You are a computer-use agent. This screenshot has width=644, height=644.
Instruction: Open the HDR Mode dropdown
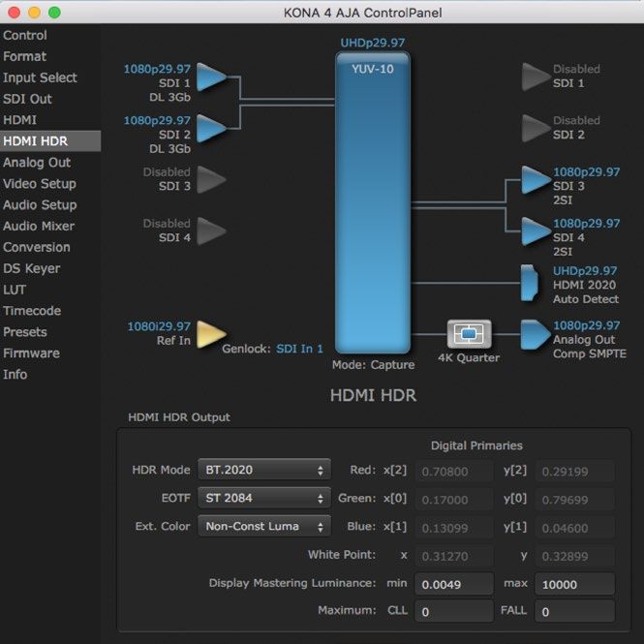[x=264, y=470]
